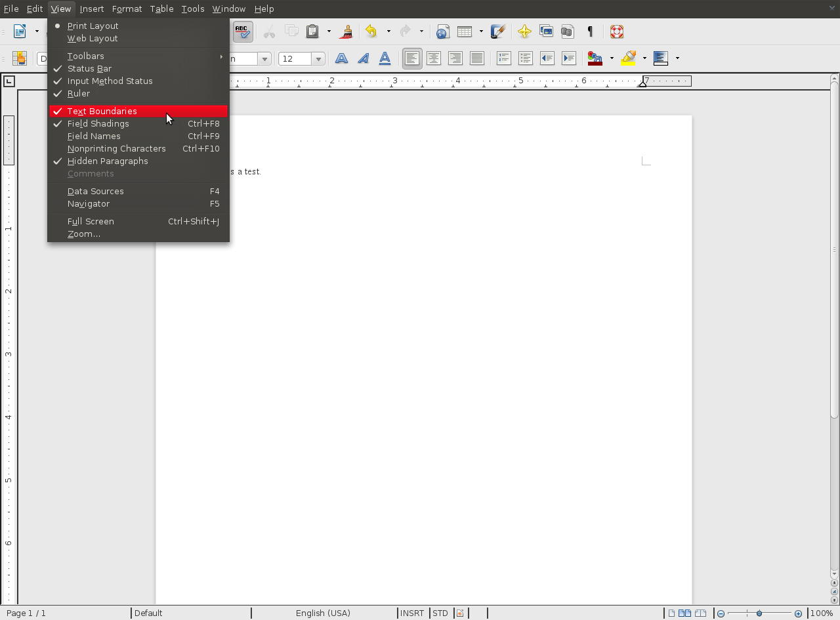Click the INSRT mode status field

(412, 613)
